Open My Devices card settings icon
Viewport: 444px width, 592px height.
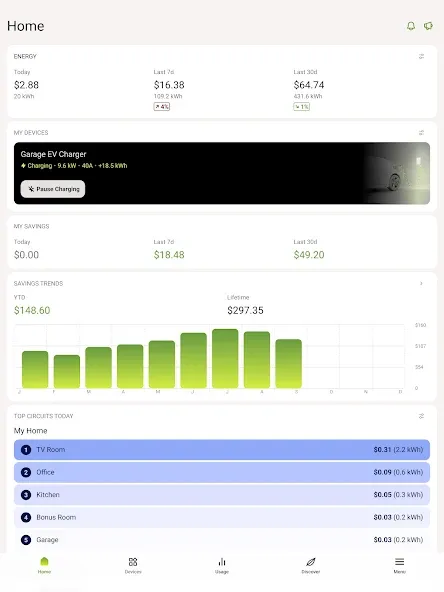click(421, 133)
